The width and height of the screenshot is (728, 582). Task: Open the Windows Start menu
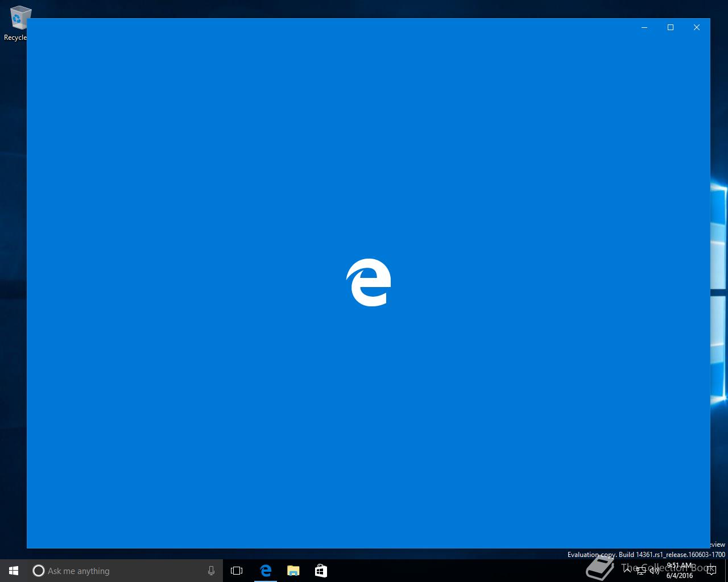point(14,571)
